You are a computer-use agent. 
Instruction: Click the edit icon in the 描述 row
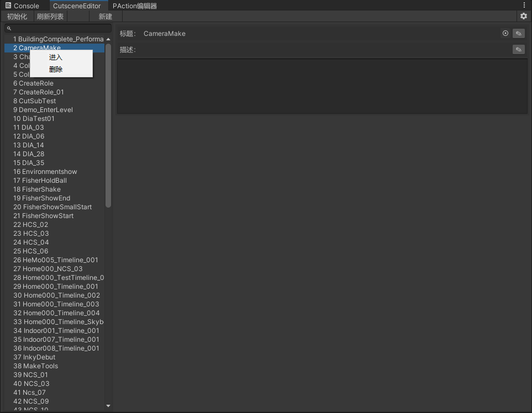(x=518, y=50)
